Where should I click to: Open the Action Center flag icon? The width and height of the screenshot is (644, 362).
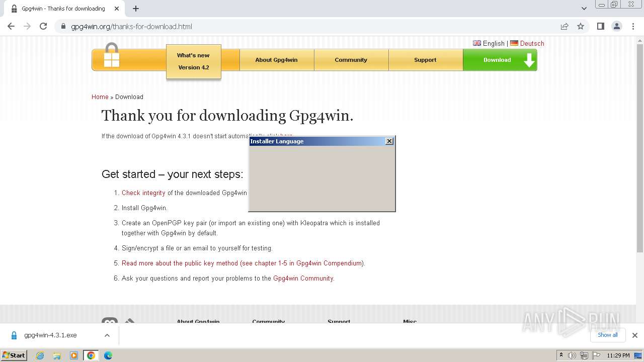point(596,355)
